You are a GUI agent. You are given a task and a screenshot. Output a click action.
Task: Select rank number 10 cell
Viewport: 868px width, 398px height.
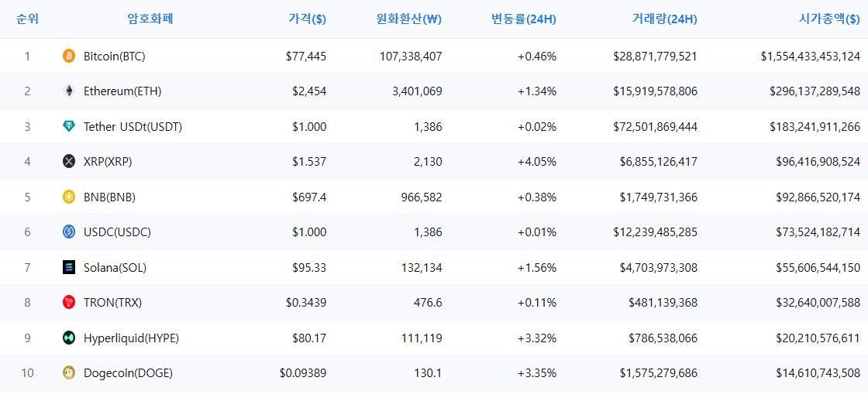(x=27, y=373)
